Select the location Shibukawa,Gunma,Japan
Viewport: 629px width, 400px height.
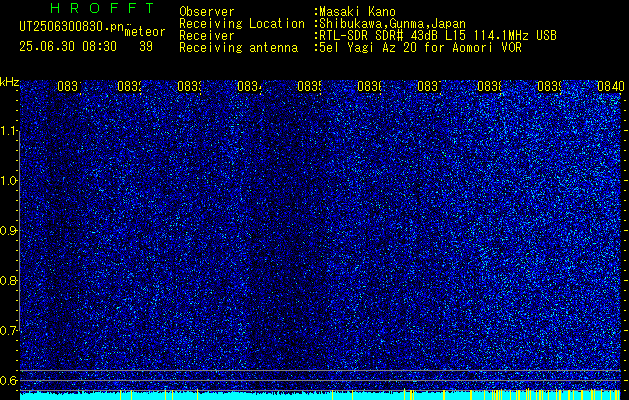[x=392, y=24]
